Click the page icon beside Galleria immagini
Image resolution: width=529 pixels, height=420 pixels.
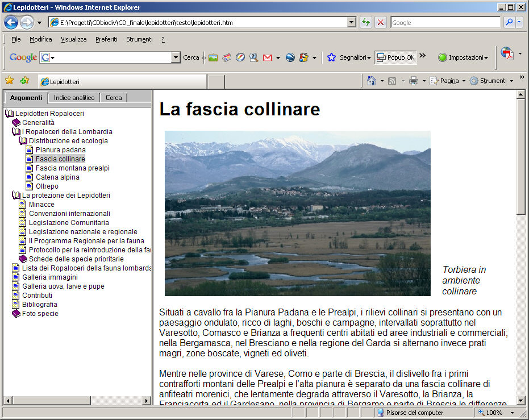pyautogui.click(x=15, y=277)
